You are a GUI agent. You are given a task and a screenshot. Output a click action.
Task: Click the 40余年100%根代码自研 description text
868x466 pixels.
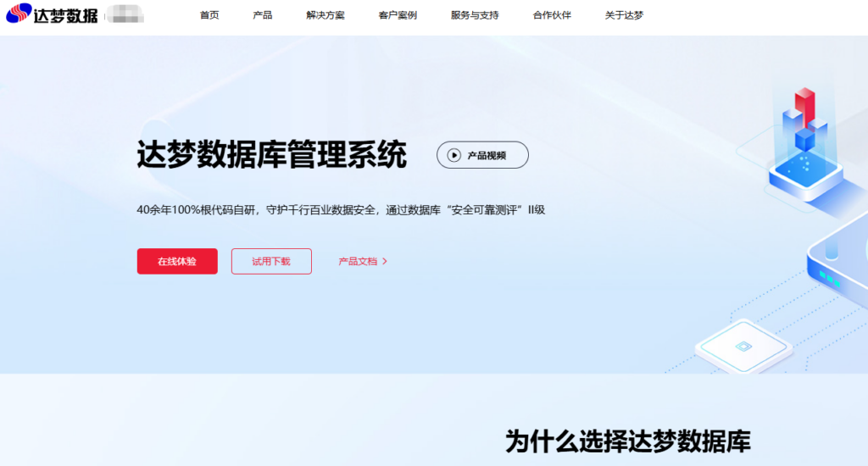tap(341, 210)
